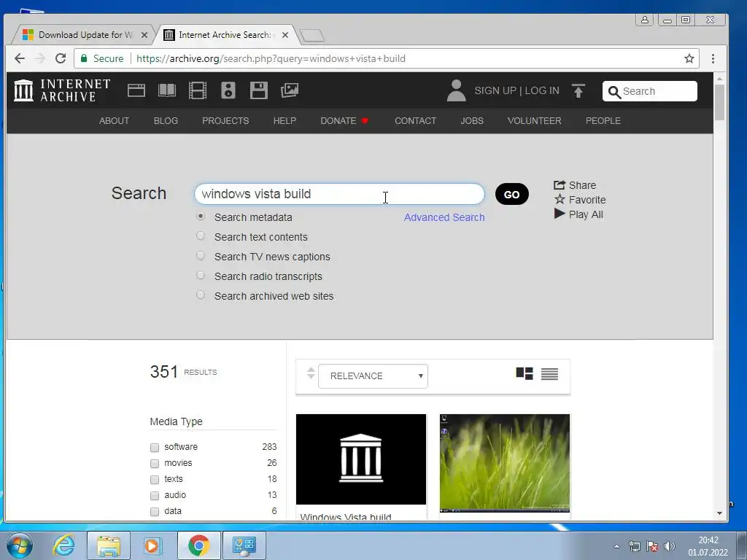This screenshot has height=560, width=747.
Task: Open Windows Media Player in taskbar
Action: 153,545
